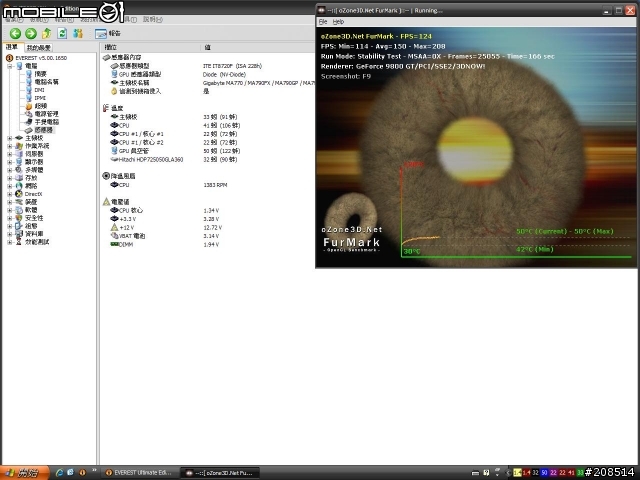
Task: Switch to the 選單 menu tab
Action: (12, 47)
